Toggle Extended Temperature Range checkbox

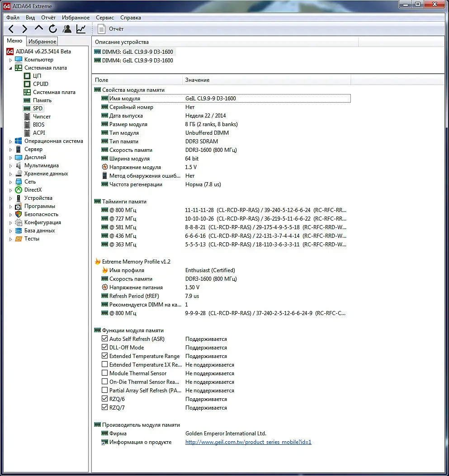click(105, 355)
